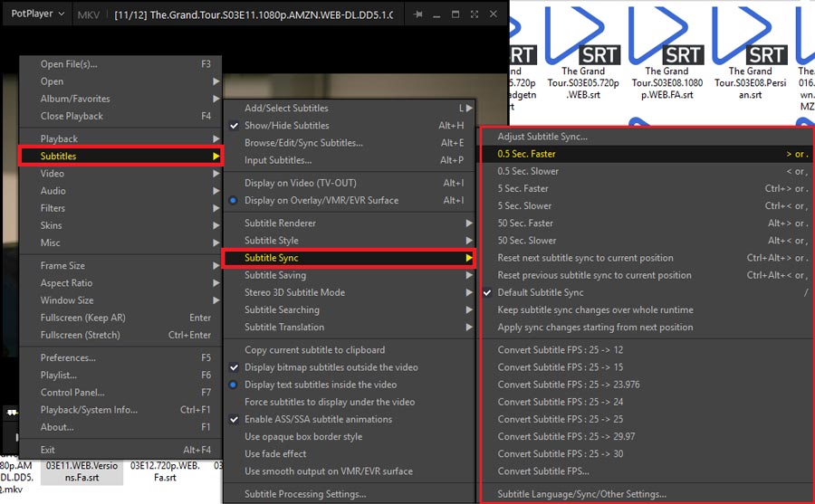Click About... menu entry

click(120, 427)
